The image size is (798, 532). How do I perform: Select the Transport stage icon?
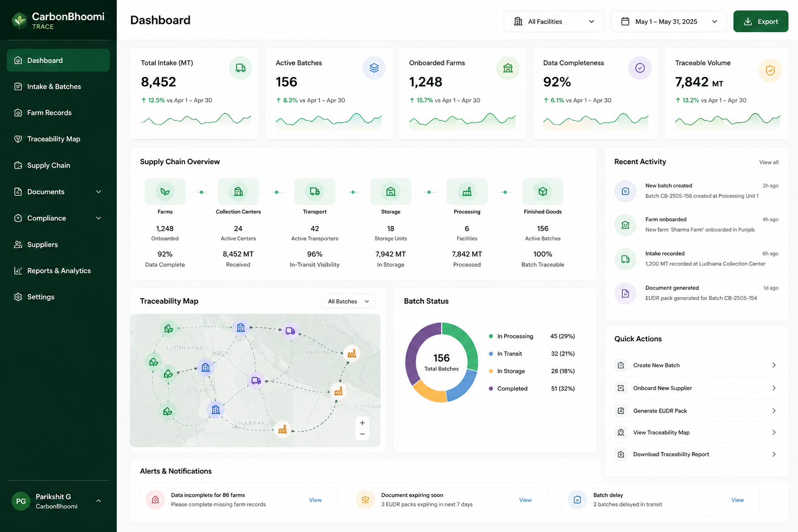click(x=315, y=192)
